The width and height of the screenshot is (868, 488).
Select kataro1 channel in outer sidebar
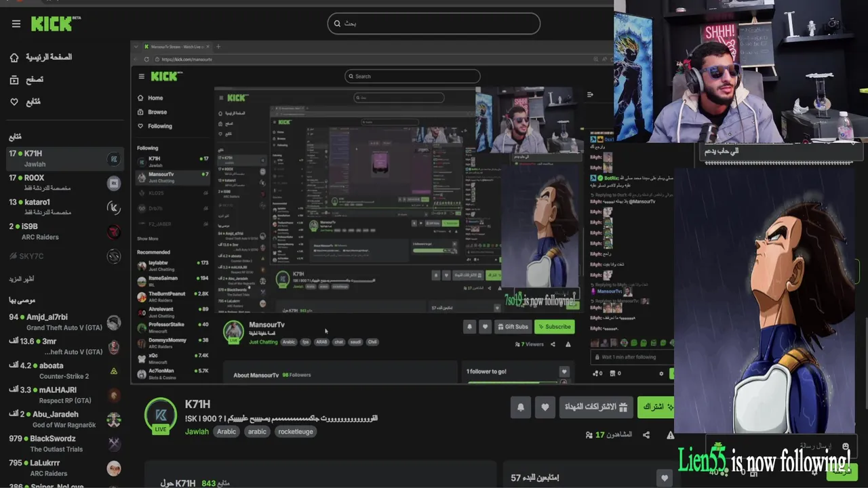coord(64,207)
